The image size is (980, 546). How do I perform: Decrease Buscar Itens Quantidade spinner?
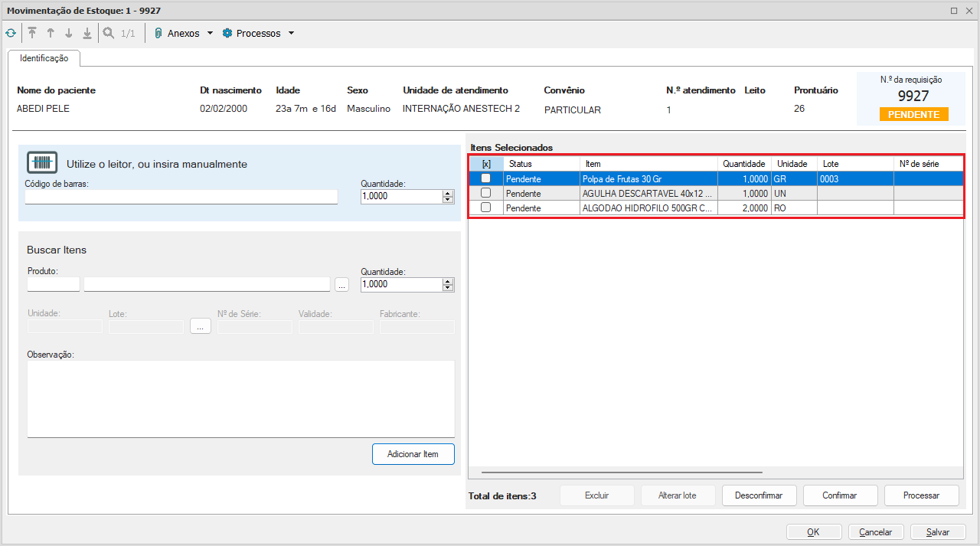pyautogui.click(x=448, y=288)
